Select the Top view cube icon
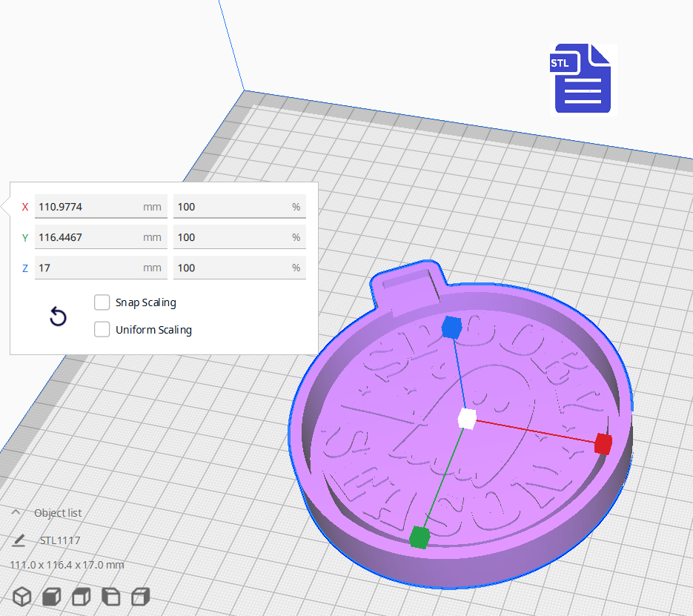 click(81, 596)
